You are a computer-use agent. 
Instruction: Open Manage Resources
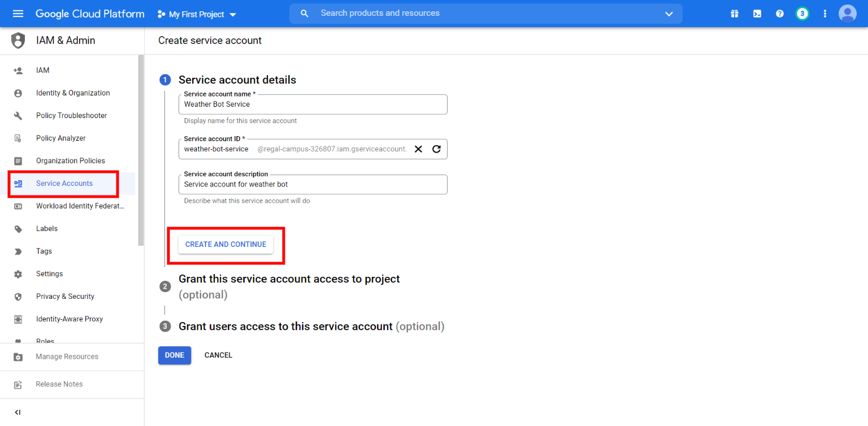(x=67, y=357)
